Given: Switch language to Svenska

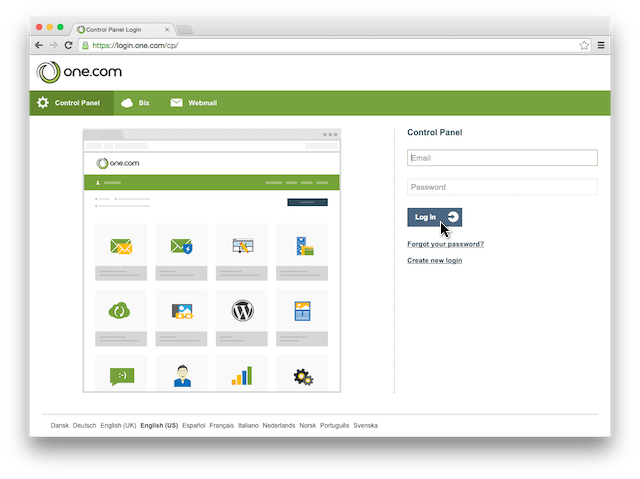Looking at the screenshot, I should pyautogui.click(x=366, y=425).
